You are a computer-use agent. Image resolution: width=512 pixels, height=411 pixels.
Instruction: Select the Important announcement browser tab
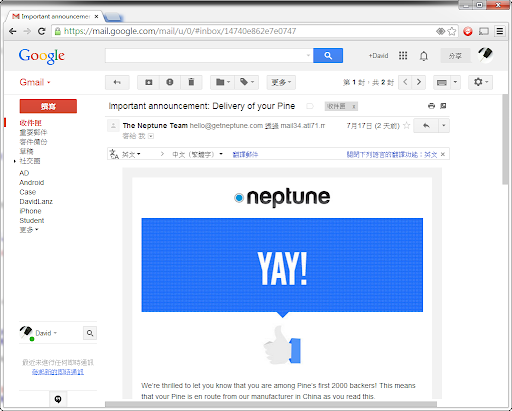click(x=55, y=16)
